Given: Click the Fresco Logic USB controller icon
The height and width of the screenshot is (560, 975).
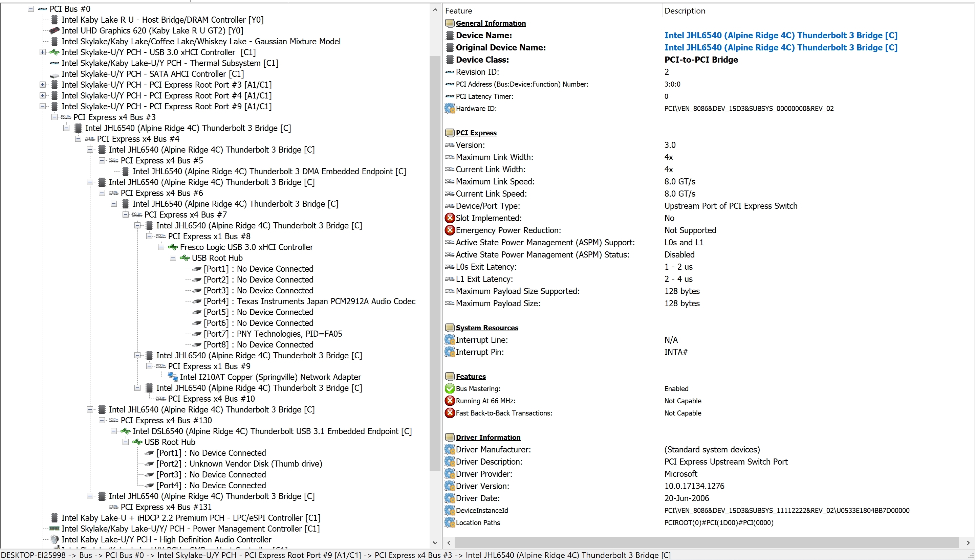Looking at the screenshot, I should click(173, 247).
